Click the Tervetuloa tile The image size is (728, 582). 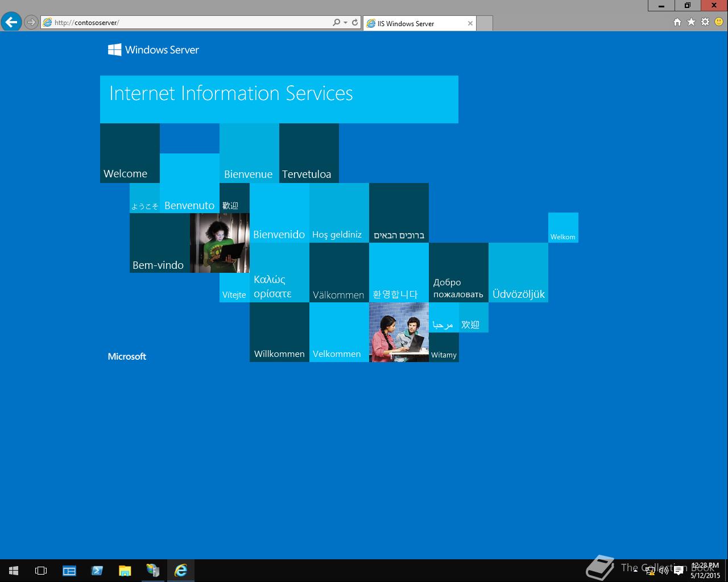[309, 153]
